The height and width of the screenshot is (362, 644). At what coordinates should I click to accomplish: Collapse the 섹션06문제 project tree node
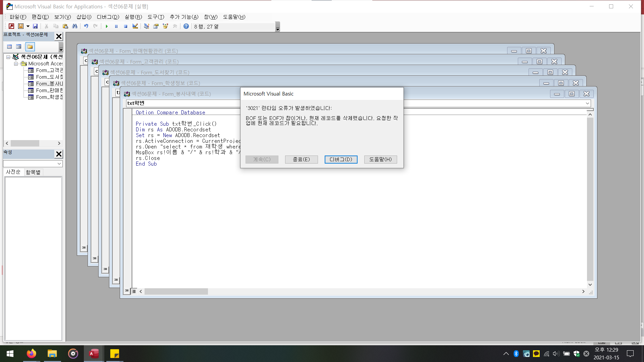coord(8,57)
